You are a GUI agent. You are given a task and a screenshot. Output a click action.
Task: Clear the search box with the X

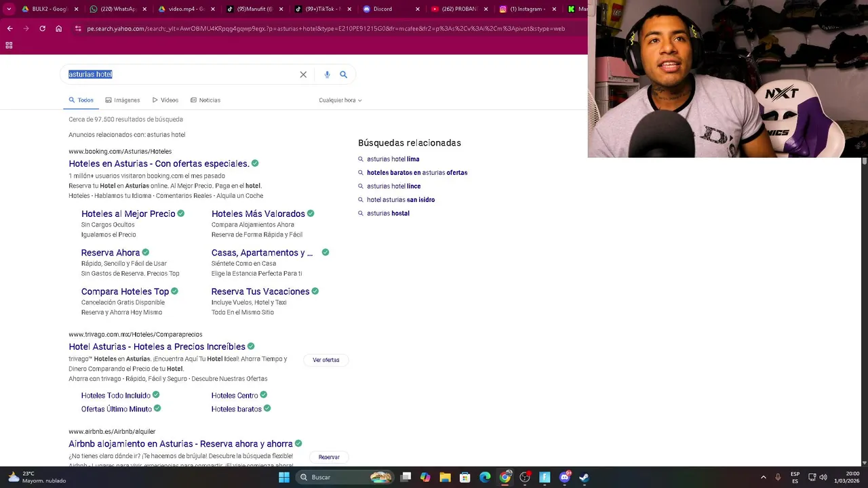303,75
